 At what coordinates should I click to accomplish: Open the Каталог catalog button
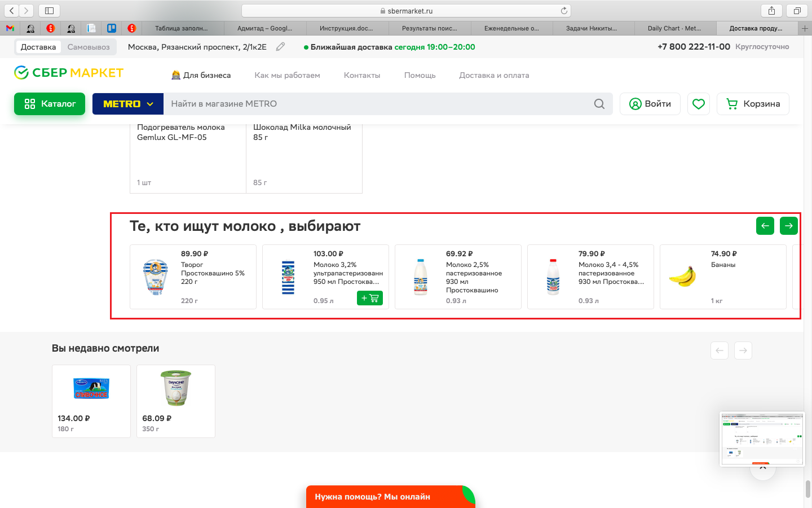point(50,104)
